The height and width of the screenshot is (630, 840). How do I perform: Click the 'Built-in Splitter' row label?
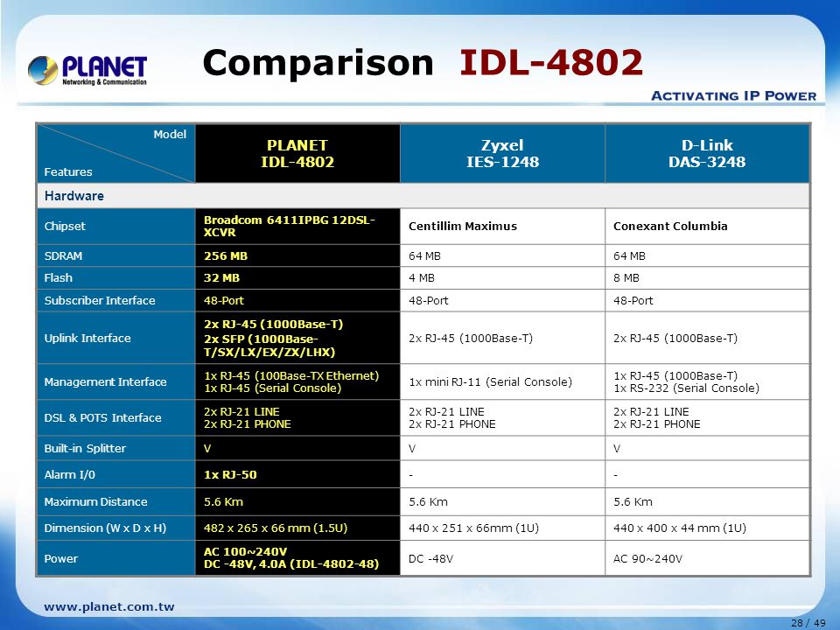(x=85, y=448)
